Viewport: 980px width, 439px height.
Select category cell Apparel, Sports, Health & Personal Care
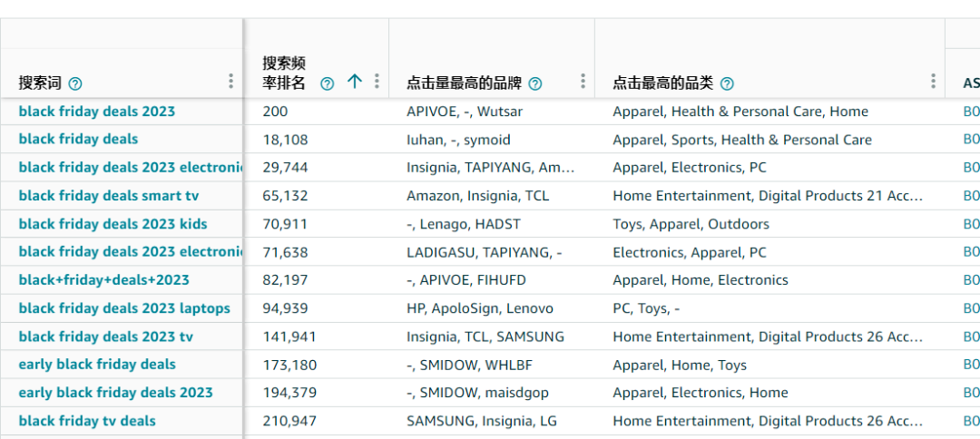pyautogui.click(x=742, y=140)
